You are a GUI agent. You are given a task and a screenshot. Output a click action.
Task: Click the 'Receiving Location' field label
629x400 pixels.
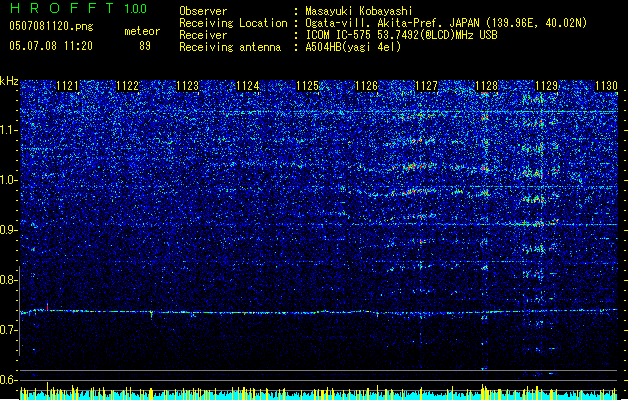pyautogui.click(x=233, y=23)
